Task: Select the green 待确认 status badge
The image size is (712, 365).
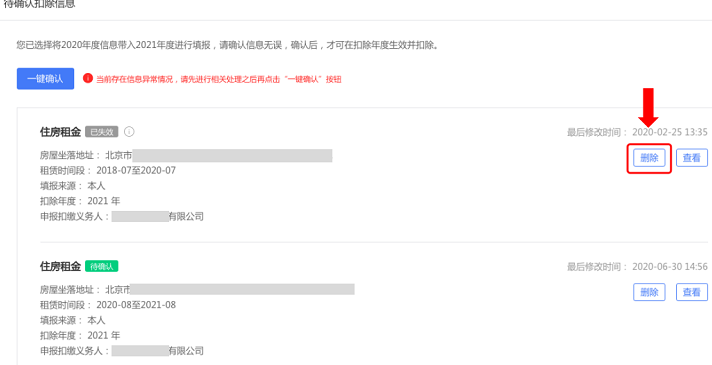Action: pyautogui.click(x=102, y=266)
